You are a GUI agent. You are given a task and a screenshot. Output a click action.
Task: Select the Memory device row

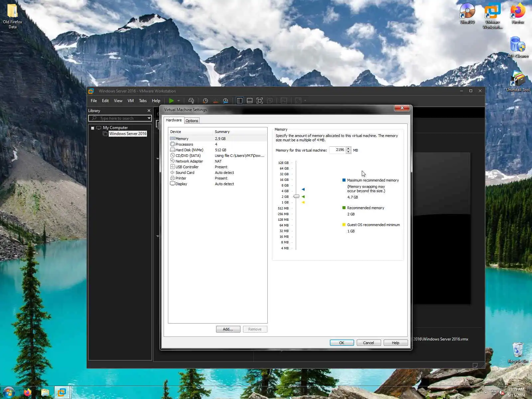pos(218,139)
